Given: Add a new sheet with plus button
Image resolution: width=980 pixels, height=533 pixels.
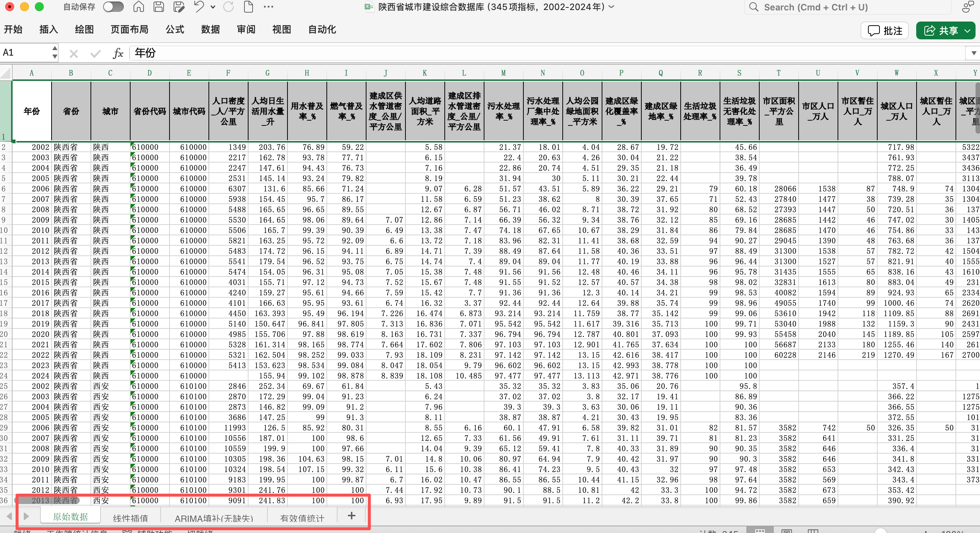Looking at the screenshot, I should (x=351, y=516).
